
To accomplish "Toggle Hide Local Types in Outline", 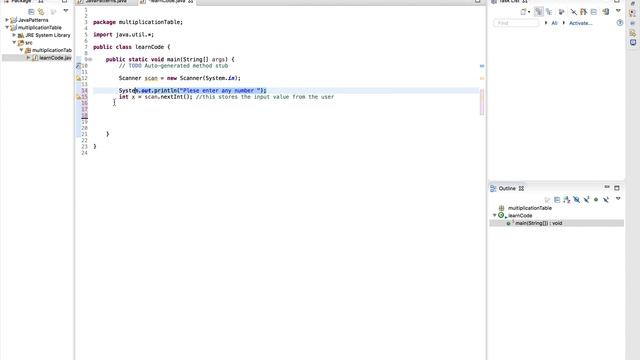I will (606, 200).
